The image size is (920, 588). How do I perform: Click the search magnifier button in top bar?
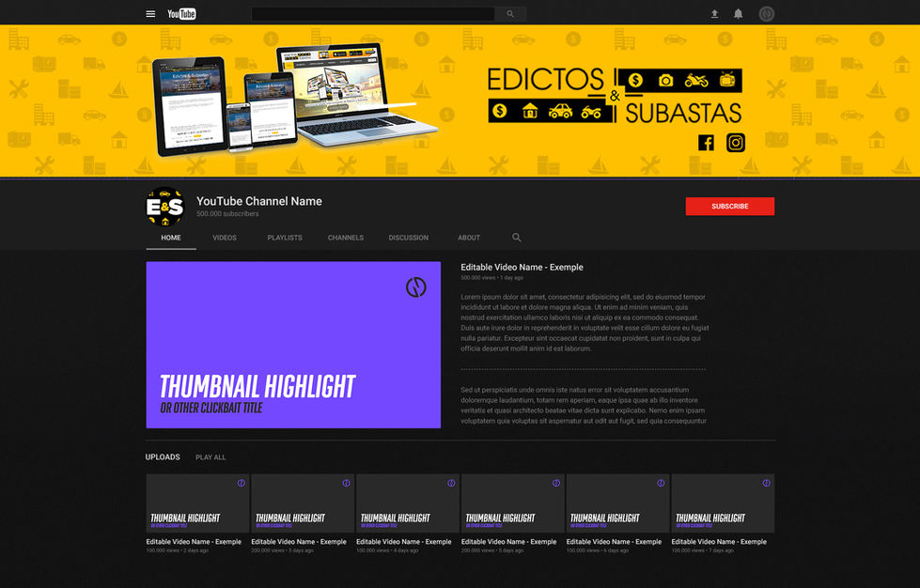(510, 14)
